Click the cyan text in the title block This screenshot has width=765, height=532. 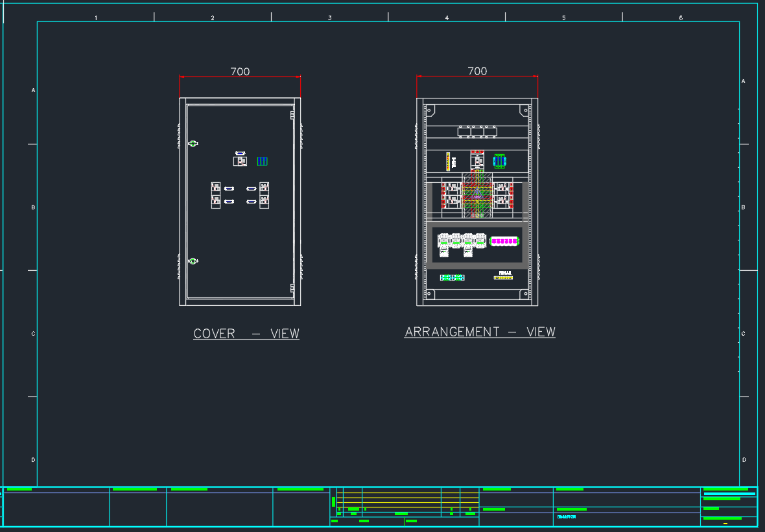pyautogui.click(x=566, y=517)
